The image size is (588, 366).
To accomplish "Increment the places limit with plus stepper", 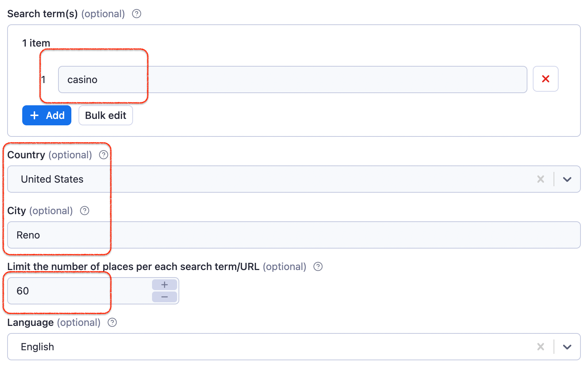I will (x=164, y=284).
